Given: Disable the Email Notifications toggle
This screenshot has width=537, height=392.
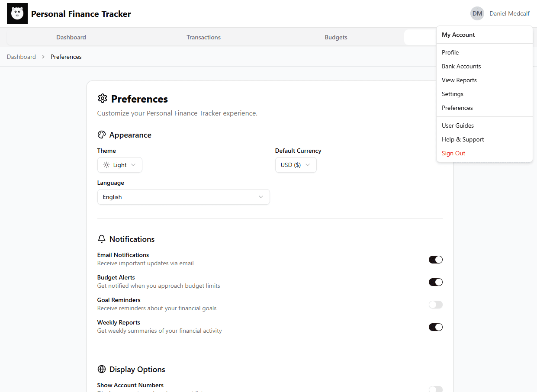Looking at the screenshot, I should pos(435,260).
